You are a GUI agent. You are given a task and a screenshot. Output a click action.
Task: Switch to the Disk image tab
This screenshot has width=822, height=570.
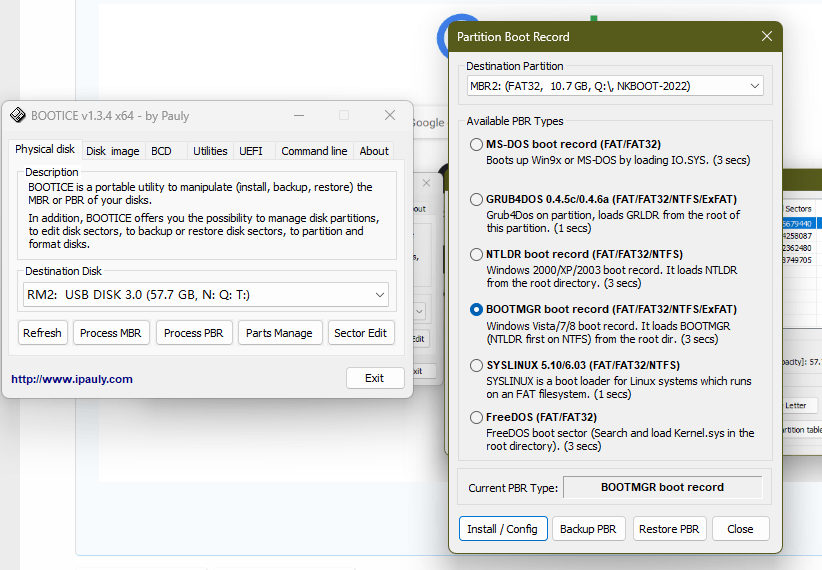point(112,151)
